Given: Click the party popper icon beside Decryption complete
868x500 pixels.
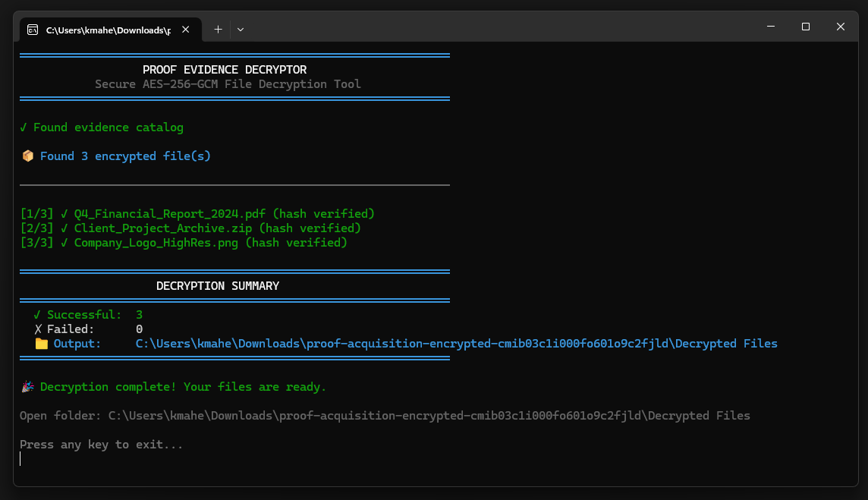Looking at the screenshot, I should (27, 386).
